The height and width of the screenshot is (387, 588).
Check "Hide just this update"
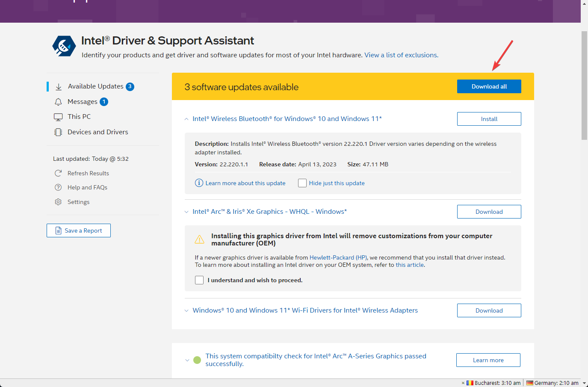[x=302, y=183]
